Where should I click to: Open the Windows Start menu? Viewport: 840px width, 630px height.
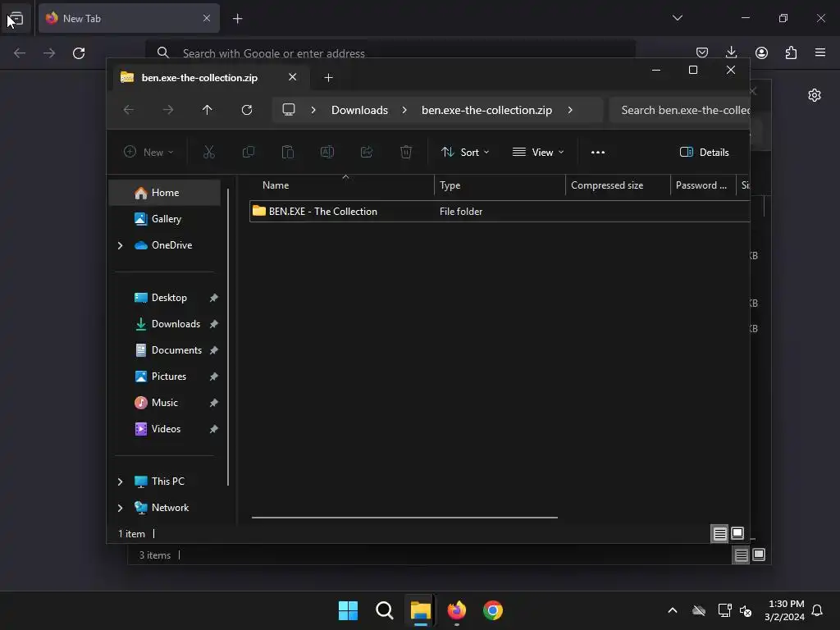[348, 610]
